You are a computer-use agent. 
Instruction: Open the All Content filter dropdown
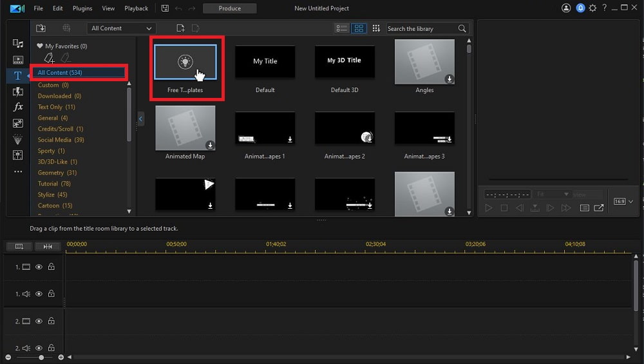121,28
